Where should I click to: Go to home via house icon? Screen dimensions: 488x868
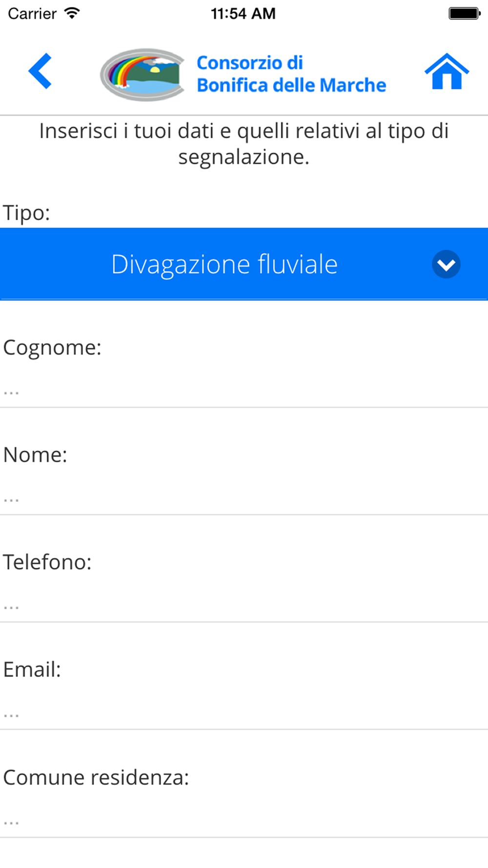(x=447, y=72)
